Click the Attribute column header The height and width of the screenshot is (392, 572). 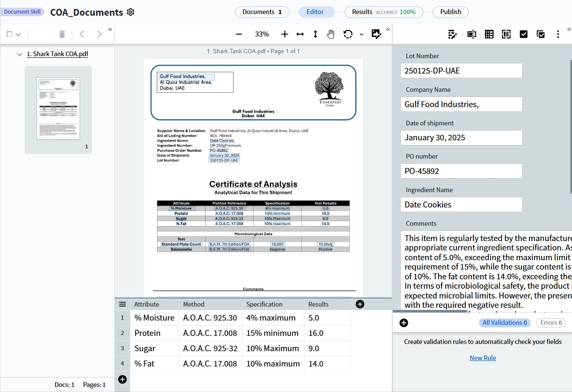[155, 304]
